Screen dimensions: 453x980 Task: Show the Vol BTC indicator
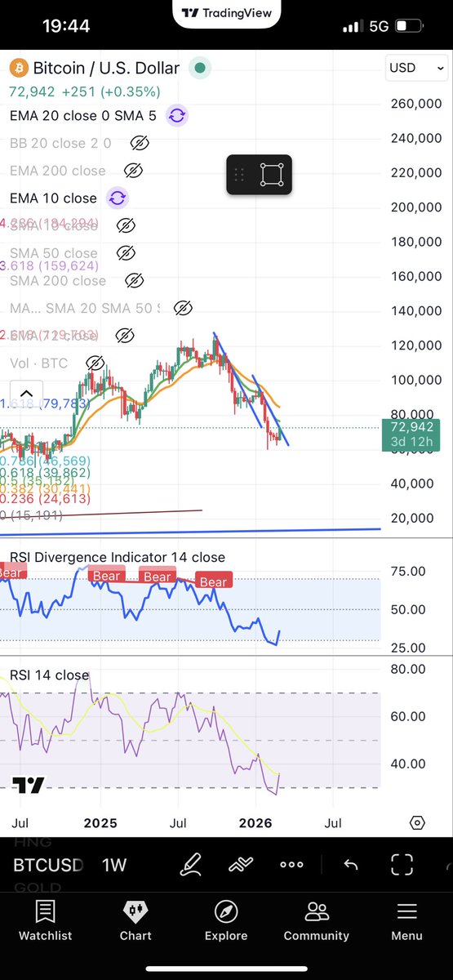click(x=95, y=363)
